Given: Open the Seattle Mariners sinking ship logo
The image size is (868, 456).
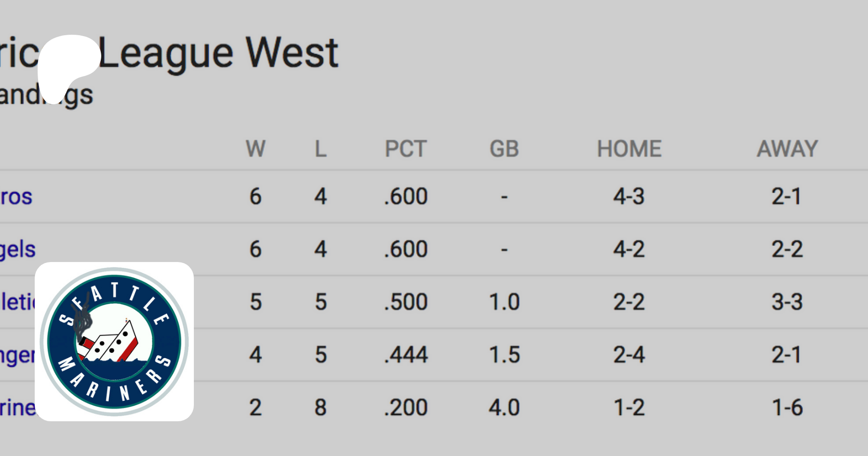Looking at the screenshot, I should 114,342.
